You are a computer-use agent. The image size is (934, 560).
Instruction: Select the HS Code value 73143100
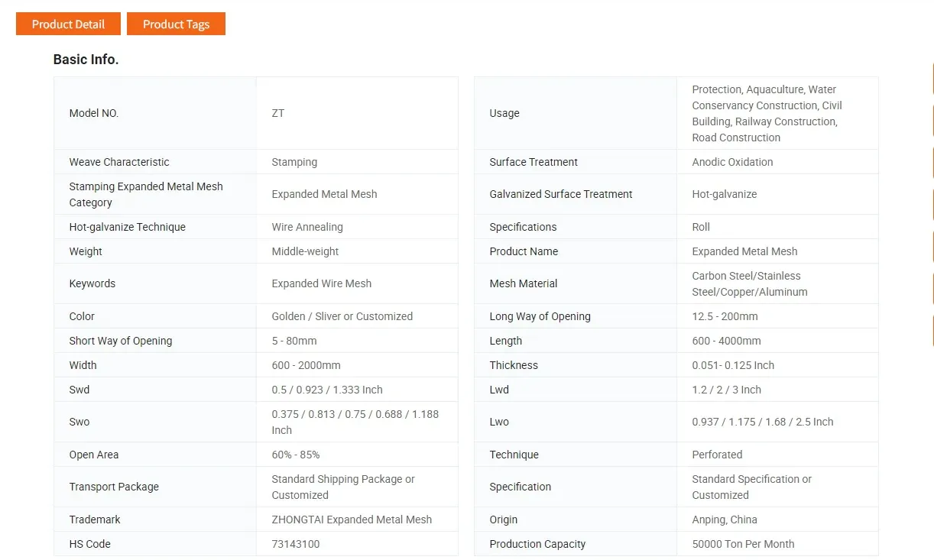tap(295, 544)
